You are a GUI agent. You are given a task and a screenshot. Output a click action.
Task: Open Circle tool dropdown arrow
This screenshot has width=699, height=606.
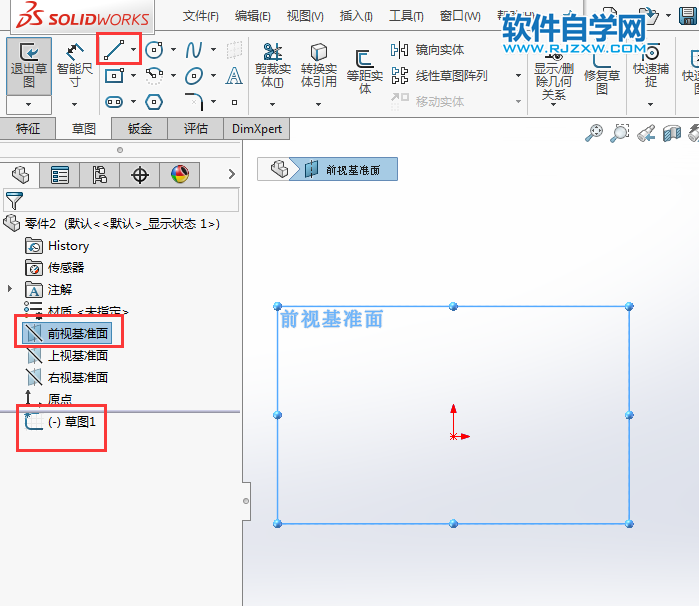coord(173,49)
